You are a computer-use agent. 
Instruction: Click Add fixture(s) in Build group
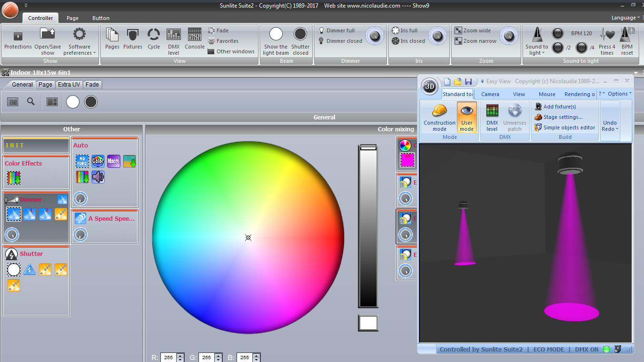click(555, 107)
